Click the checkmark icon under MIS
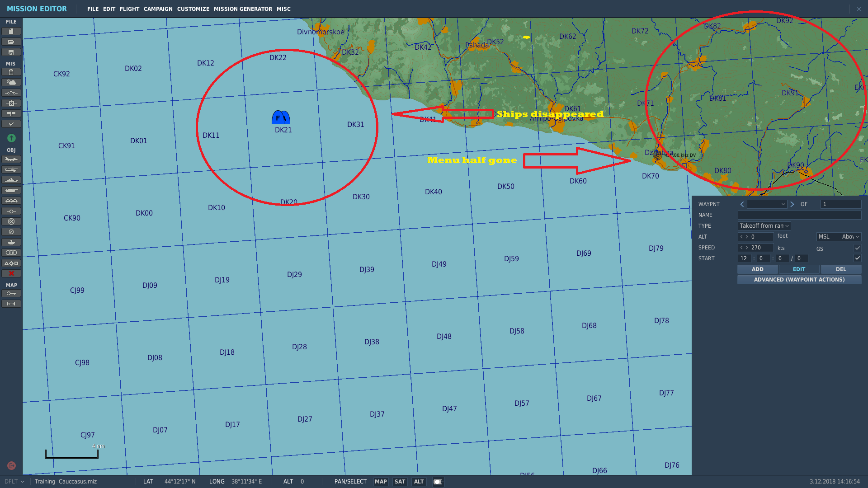The width and height of the screenshot is (868, 488). pos(11,124)
